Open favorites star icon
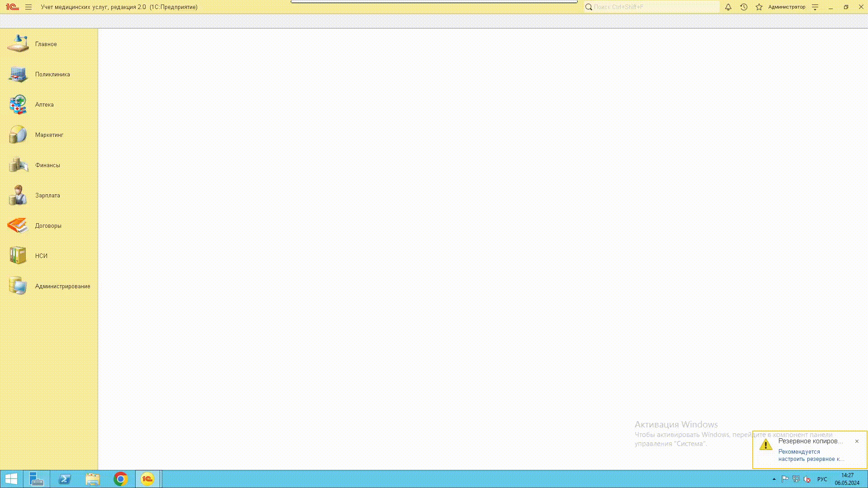Image resolution: width=868 pixels, height=488 pixels. [759, 7]
